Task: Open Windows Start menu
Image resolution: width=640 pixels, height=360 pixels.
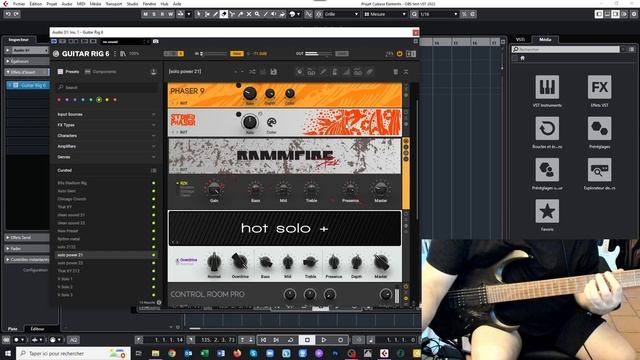Action: 7,353
